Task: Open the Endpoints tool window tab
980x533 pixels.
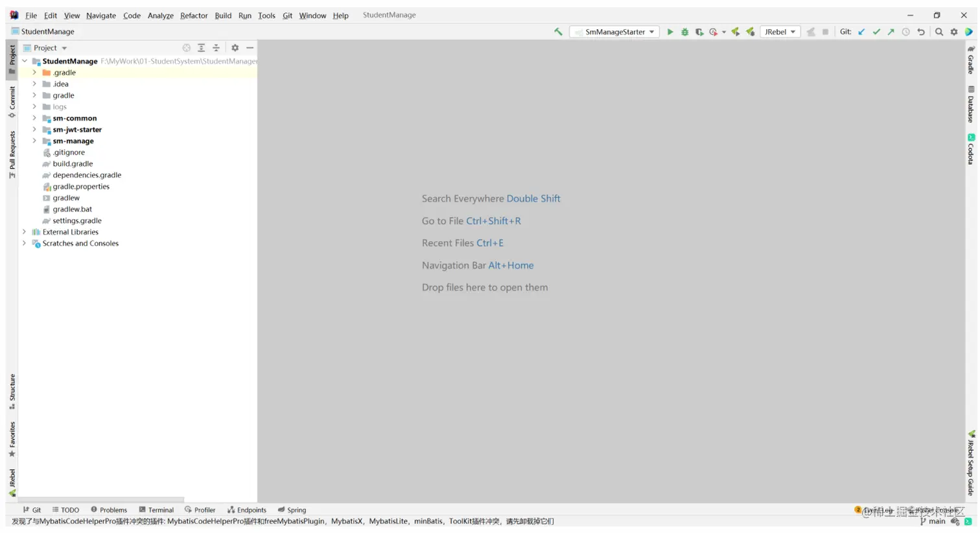Action: pyautogui.click(x=247, y=510)
